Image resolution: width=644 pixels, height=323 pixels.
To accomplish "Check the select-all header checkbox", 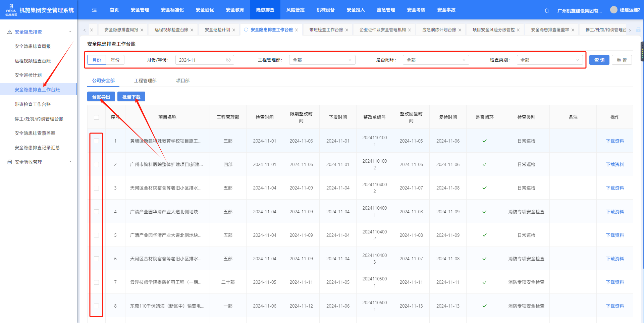I will [97, 117].
